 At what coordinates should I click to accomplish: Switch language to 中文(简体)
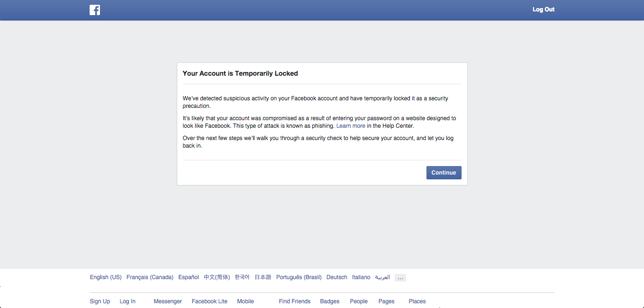click(x=217, y=277)
